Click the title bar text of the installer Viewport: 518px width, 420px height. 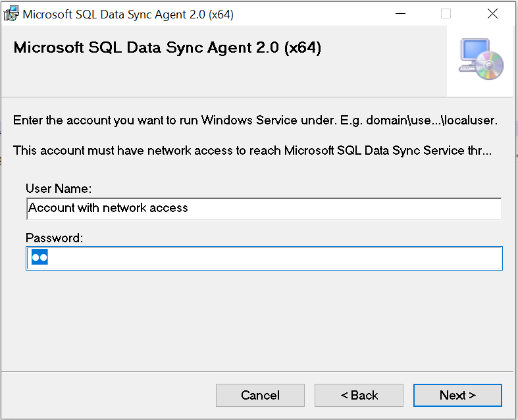point(128,14)
